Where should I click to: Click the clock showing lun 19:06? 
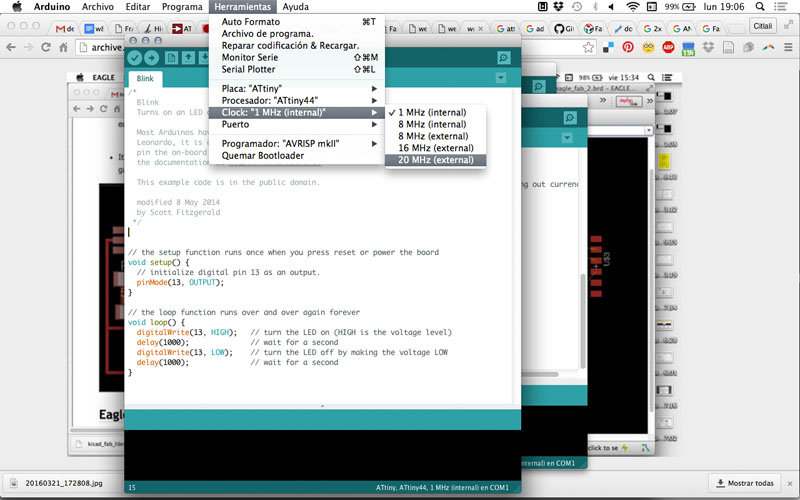[724, 7]
